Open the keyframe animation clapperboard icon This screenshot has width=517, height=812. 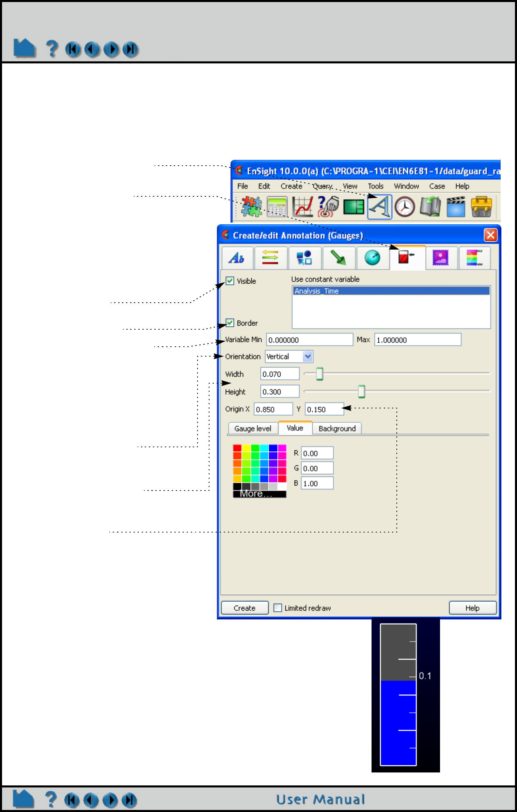(x=456, y=207)
